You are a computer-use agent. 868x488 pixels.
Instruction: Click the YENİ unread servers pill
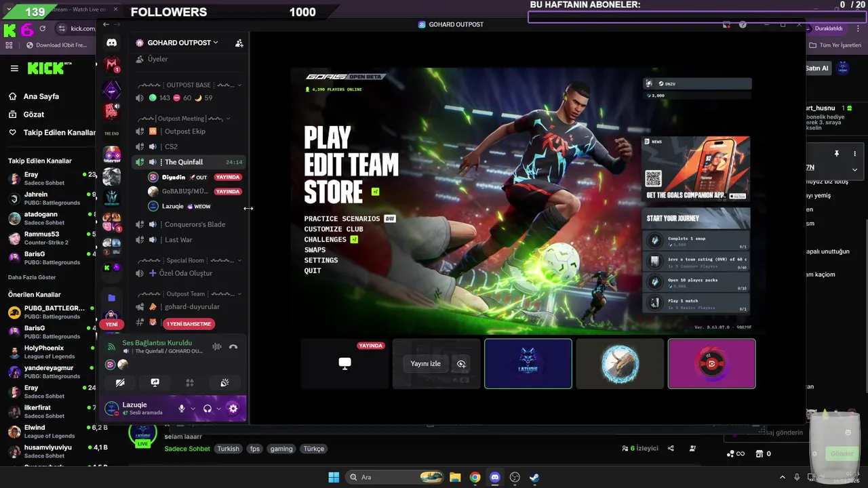click(112, 325)
